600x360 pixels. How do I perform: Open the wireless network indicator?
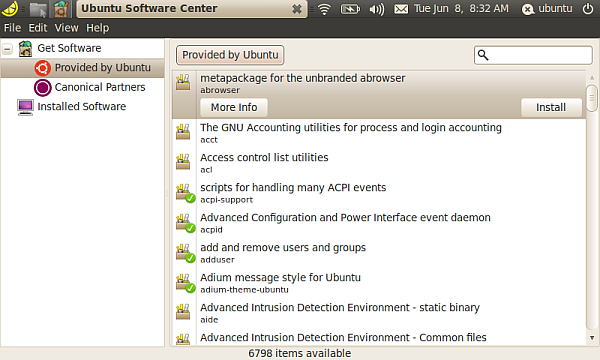click(x=324, y=9)
